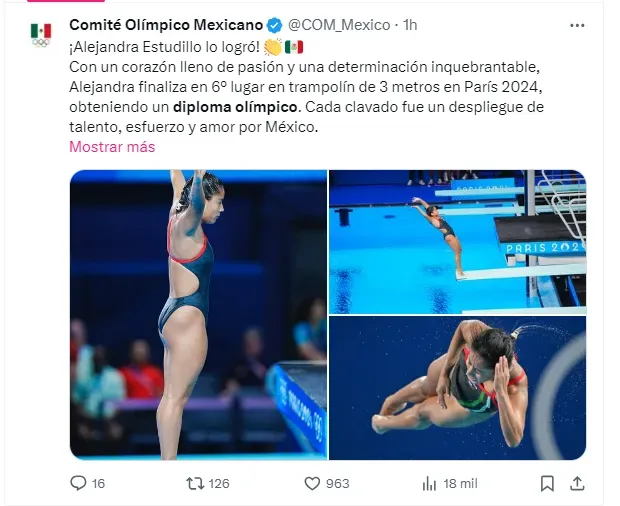Like the post with the heart icon
Viewport: 620px width, 506px height.
312,483
